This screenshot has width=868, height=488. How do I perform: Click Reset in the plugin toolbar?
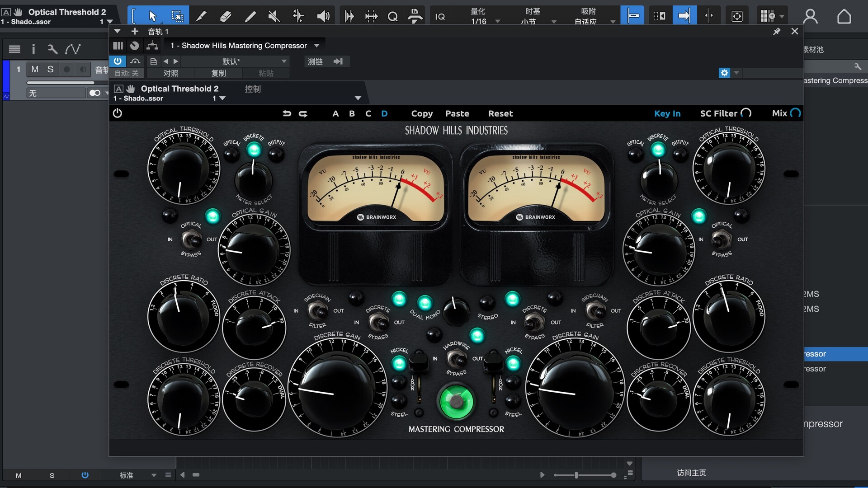(500, 113)
